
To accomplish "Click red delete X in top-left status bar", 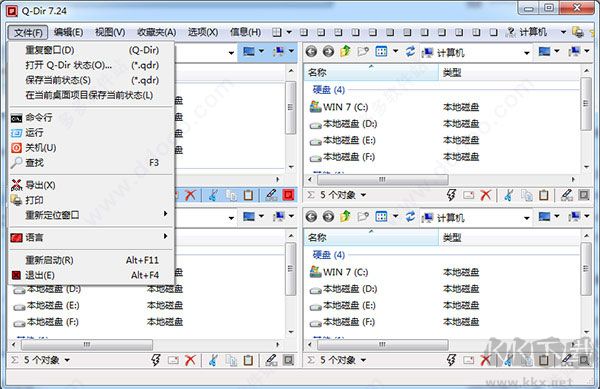I will 190,195.
